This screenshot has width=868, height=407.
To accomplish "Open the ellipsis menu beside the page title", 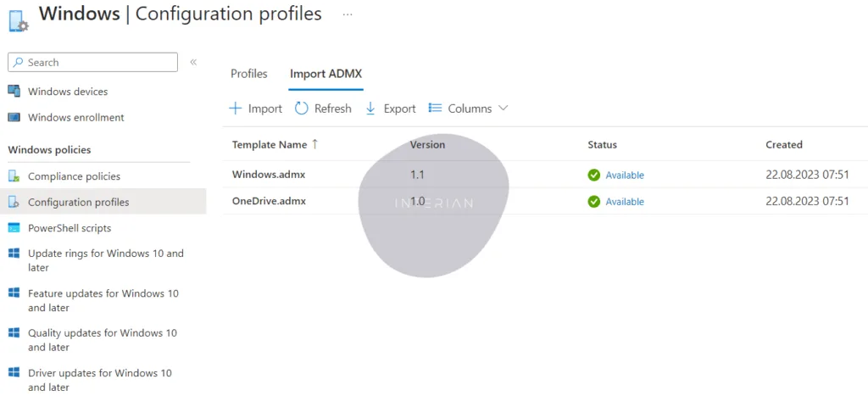I will point(348,14).
